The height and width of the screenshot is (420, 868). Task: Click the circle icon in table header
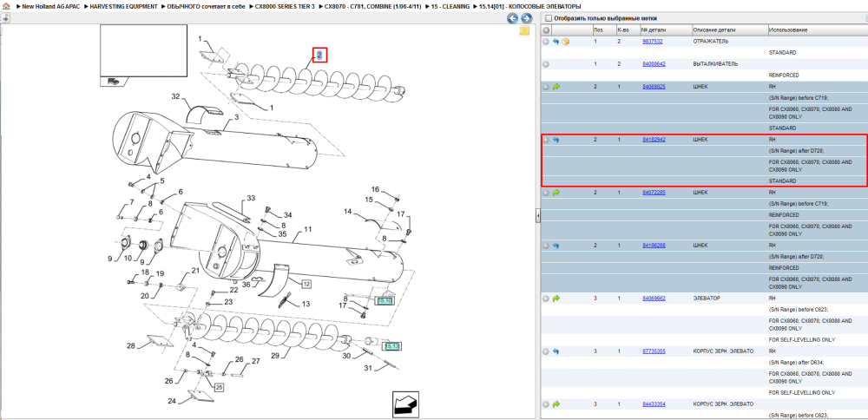pyautogui.click(x=546, y=30)
